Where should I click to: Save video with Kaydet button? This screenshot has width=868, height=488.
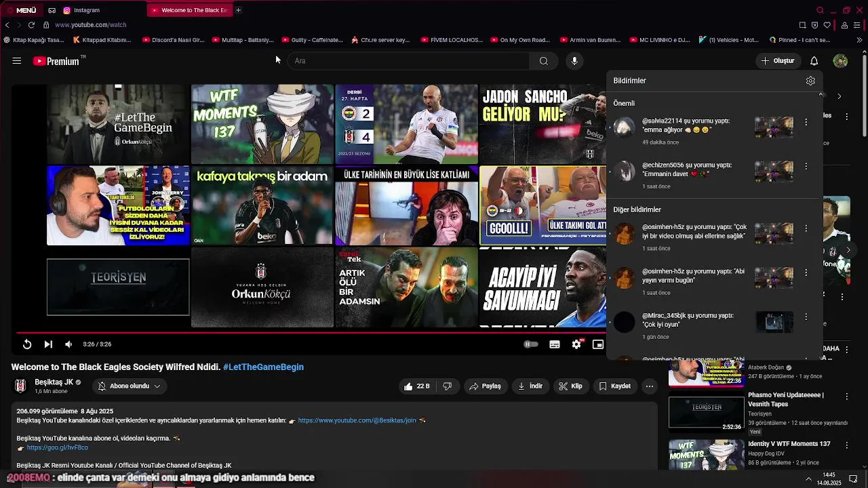pyautogui.click(x=615, y=386)
